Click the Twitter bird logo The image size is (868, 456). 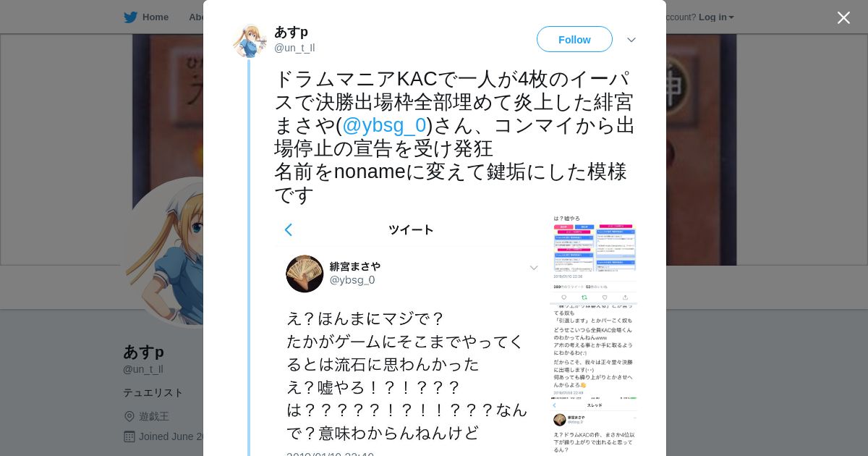(130, 17)
